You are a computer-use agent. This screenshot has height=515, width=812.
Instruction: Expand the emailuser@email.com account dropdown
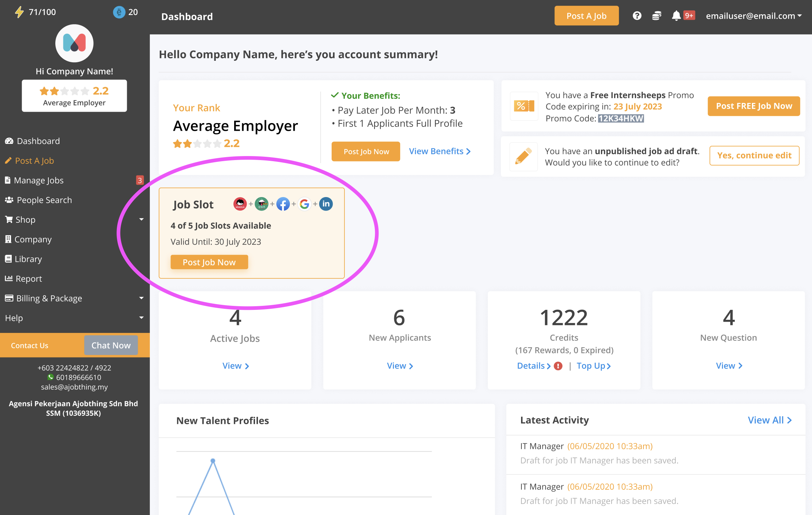pyautogui.click(x=753, y=16)
